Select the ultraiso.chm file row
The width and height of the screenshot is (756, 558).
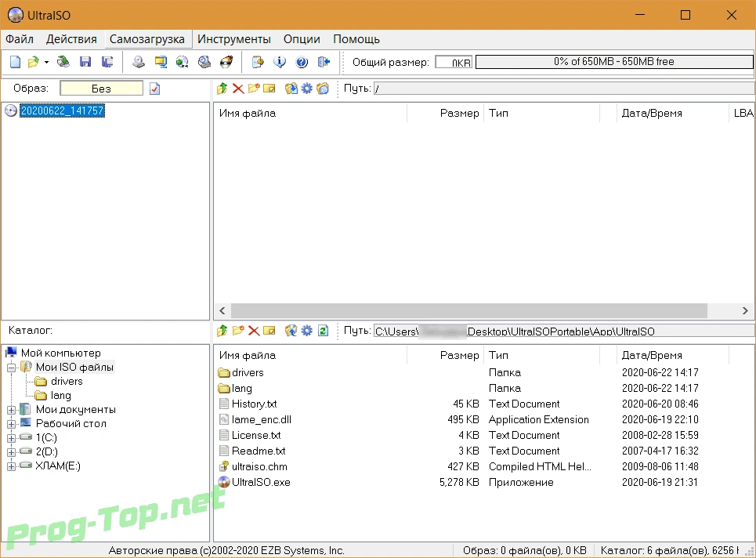(484, 467)
